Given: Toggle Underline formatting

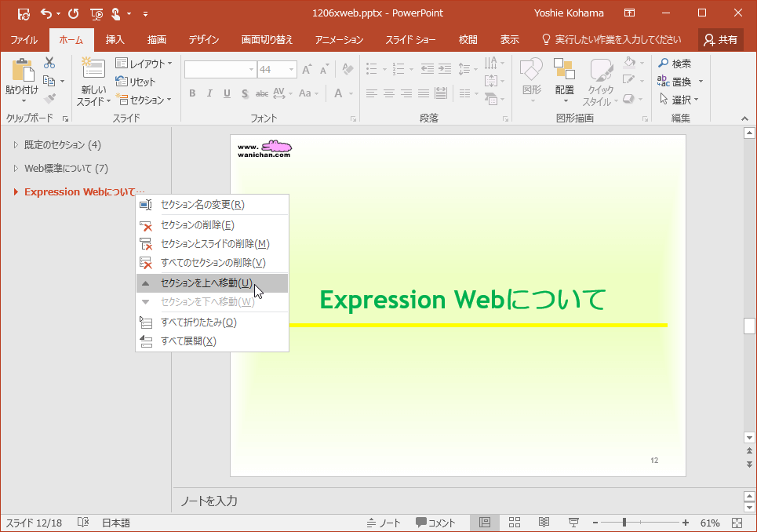Looking at the screenshot, I should [227, 93].
